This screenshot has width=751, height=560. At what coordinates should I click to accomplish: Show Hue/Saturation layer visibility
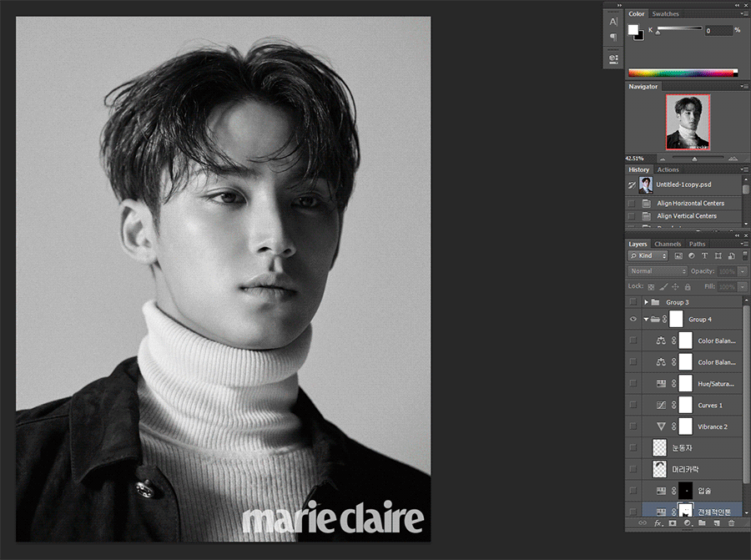[x=633, y=383]
